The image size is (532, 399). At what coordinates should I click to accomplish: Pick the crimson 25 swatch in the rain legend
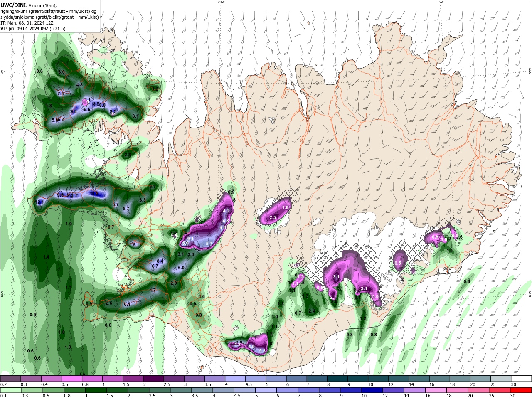(x=500, y=390)
